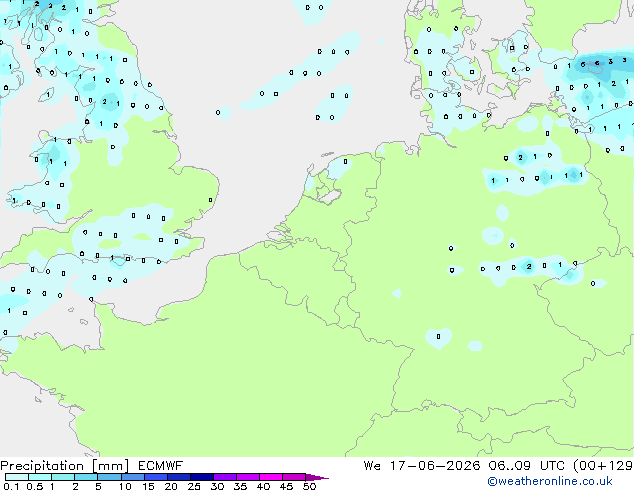Click the '(00+129' forecast offset text
This screenshot has width=634, height=490.
point(603,466)
